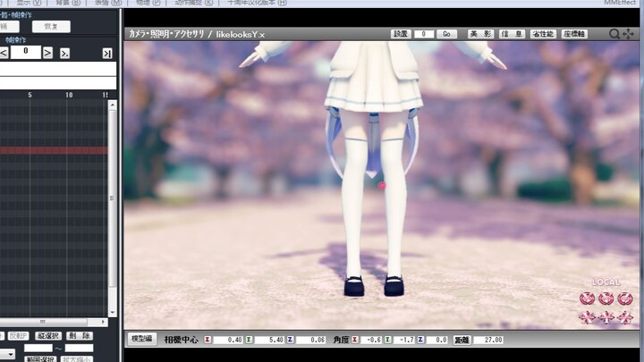The image size is (644, 362).
Task: Click the camera center Z value field
Action: tap(311, 340)
